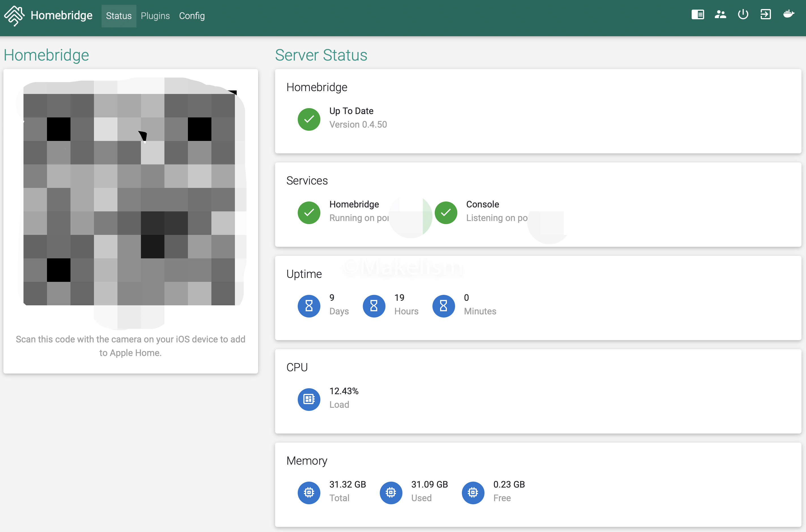
Task: Open the user accounts icon
Action: (x=720, y=15)
